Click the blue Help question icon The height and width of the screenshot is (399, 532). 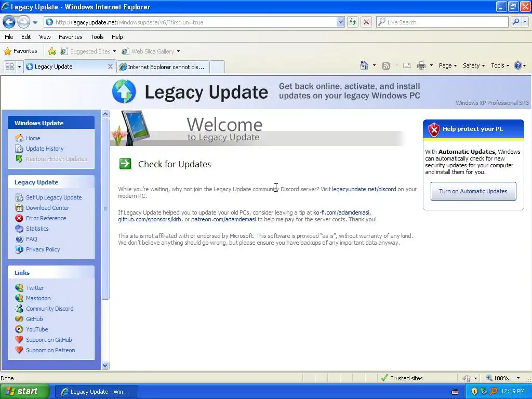click(518, 65)
